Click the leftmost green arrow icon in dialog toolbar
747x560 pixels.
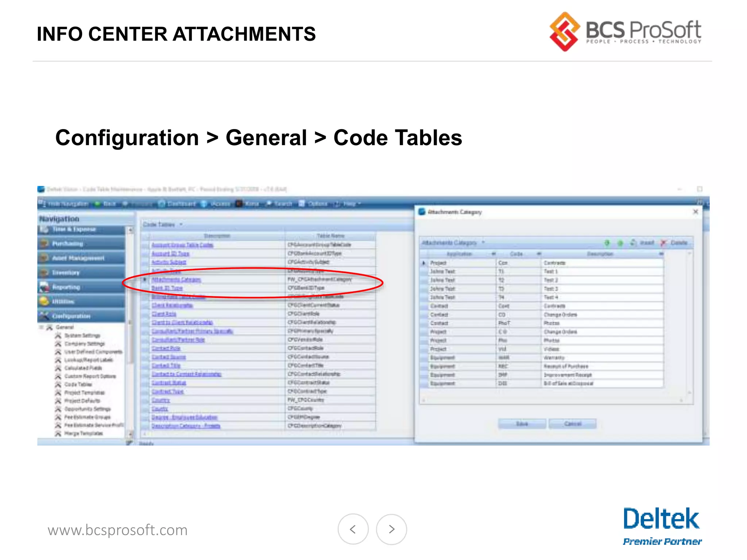pyautogui.click(x=607, y=243)
